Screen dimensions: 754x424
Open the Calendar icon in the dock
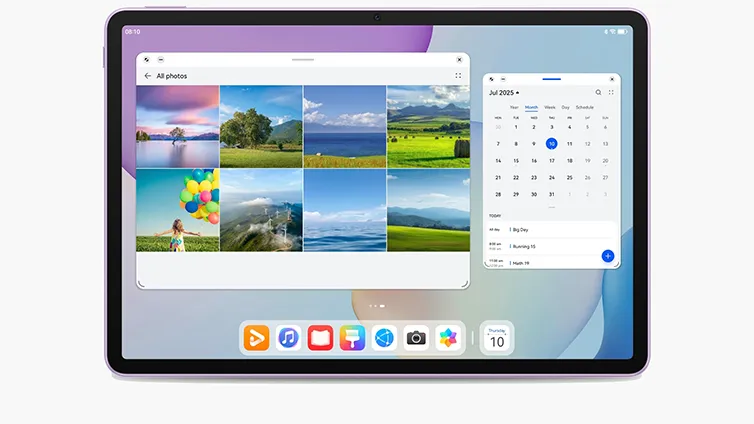tap(497, 338)
